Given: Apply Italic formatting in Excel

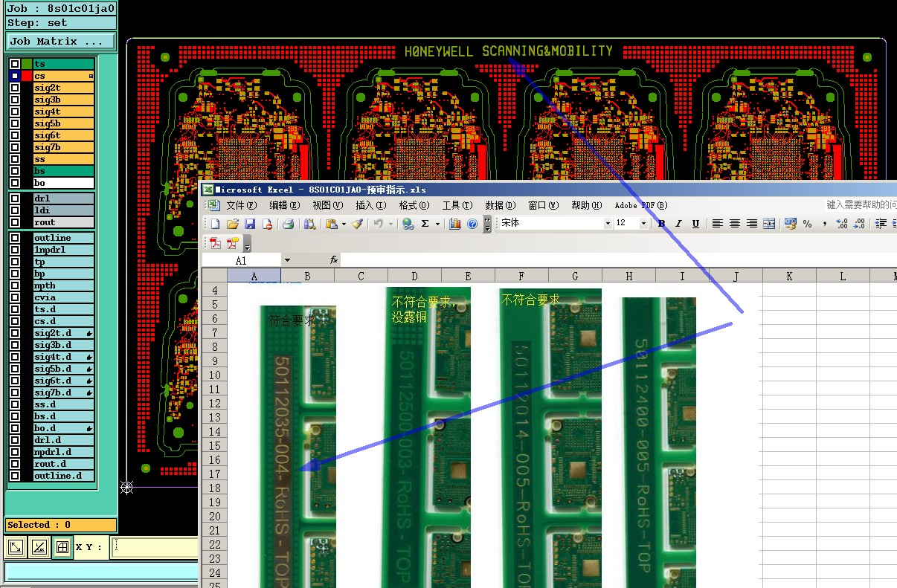Looking at the screenshot, I should click(x=678, y=224).
